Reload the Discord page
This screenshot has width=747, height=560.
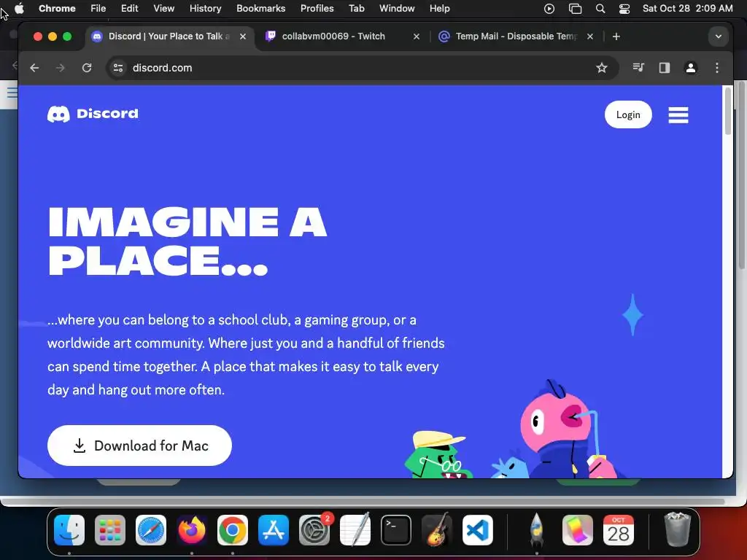(87, 68)
